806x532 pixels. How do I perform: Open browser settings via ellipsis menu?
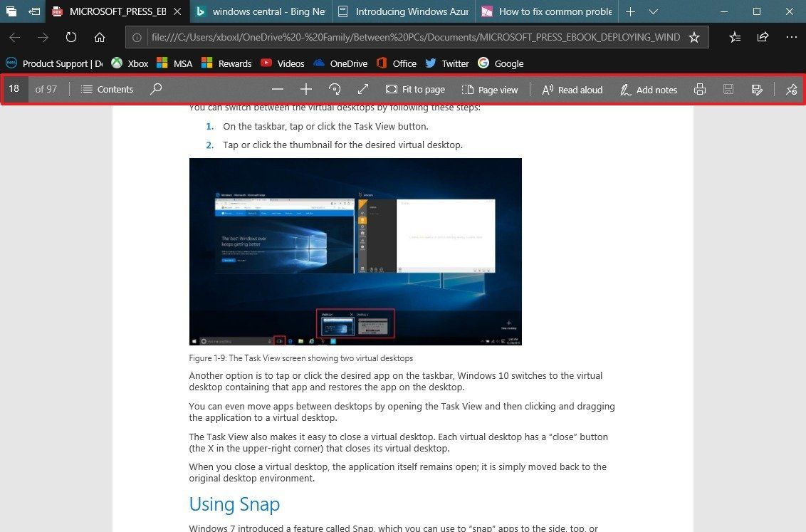point(792,37)
